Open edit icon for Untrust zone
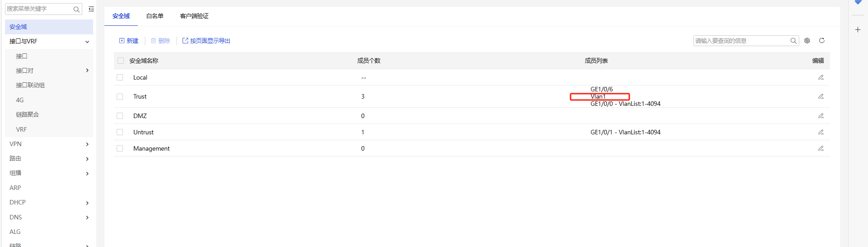Screen dimensions: 868x247 point(821,132)
